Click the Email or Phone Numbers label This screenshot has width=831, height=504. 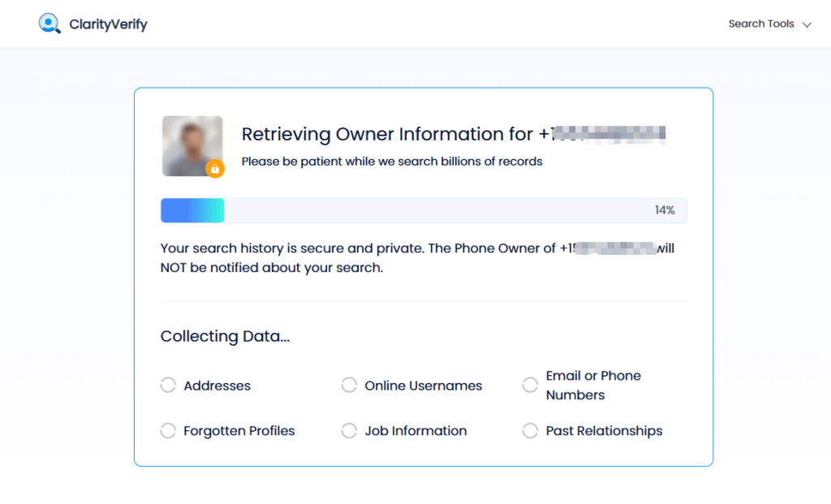pyautogui.click(x=593, y=386)
